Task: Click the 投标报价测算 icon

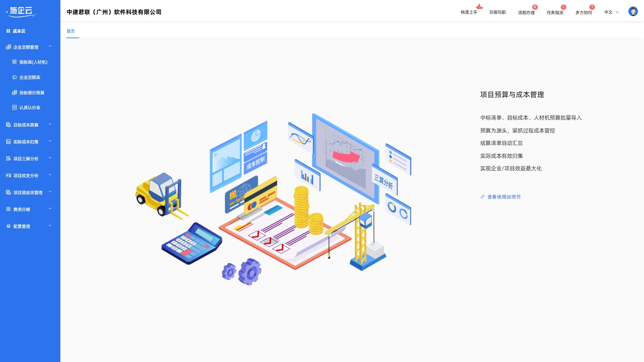Action: [x=14, y=93]
